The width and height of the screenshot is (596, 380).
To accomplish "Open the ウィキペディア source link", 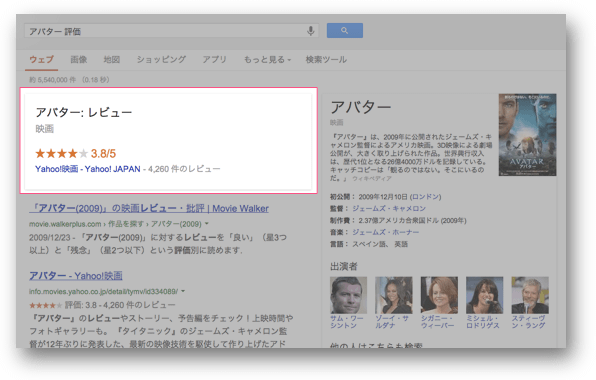I will pos(371,179).
